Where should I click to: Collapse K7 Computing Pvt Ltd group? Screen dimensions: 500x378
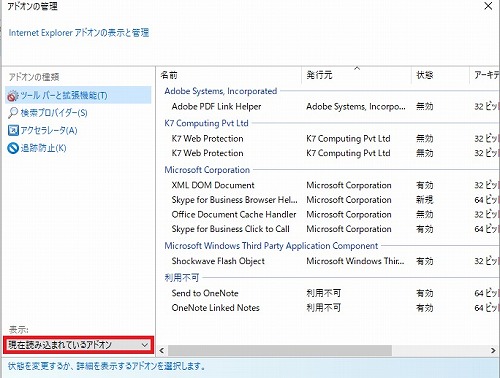click(x=206, y=123)
